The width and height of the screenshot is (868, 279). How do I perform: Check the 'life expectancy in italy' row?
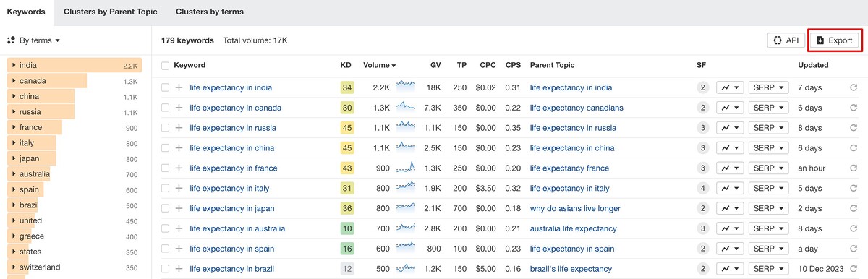[x=166, y=189]
